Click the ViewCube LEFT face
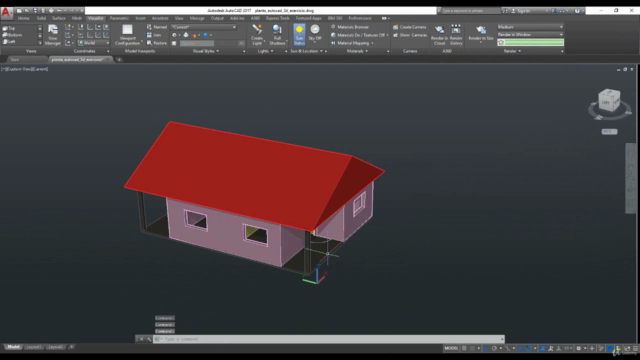 click(x=607, y=103)
